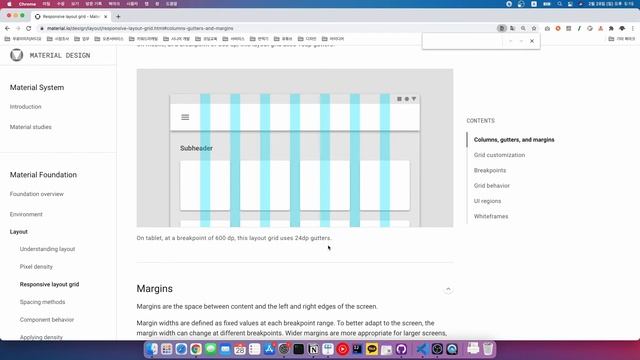Go back with the browser back arrow
Image resolution: width=640 pixels, height=360 pixels.
click(x=7, y=28)
